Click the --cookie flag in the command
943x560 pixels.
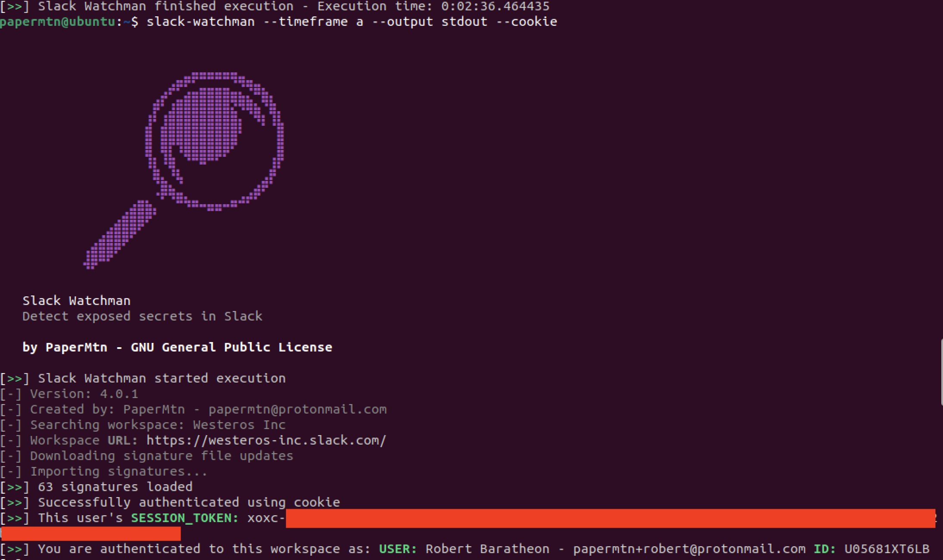pos(527,22)
